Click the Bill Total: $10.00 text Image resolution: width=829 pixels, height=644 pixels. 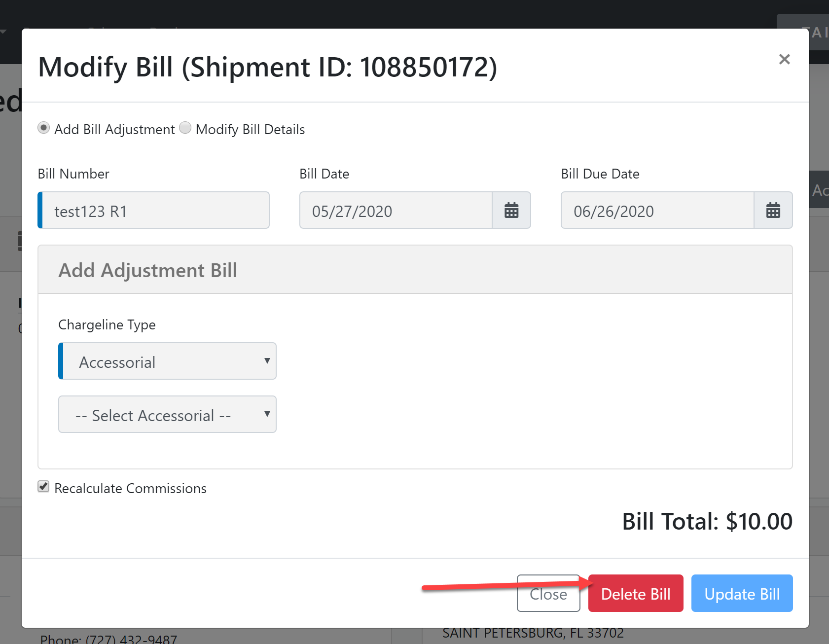[x=707, y=521]
